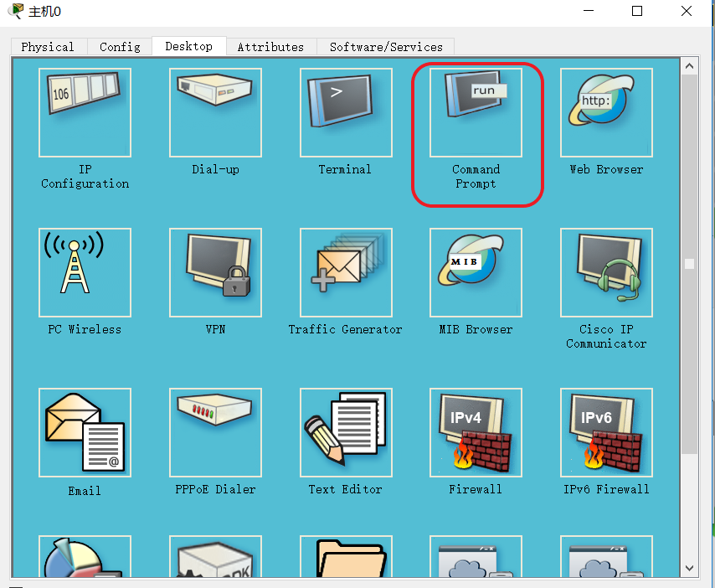Launch Cisco IP Communicator

tap(606, 272)
